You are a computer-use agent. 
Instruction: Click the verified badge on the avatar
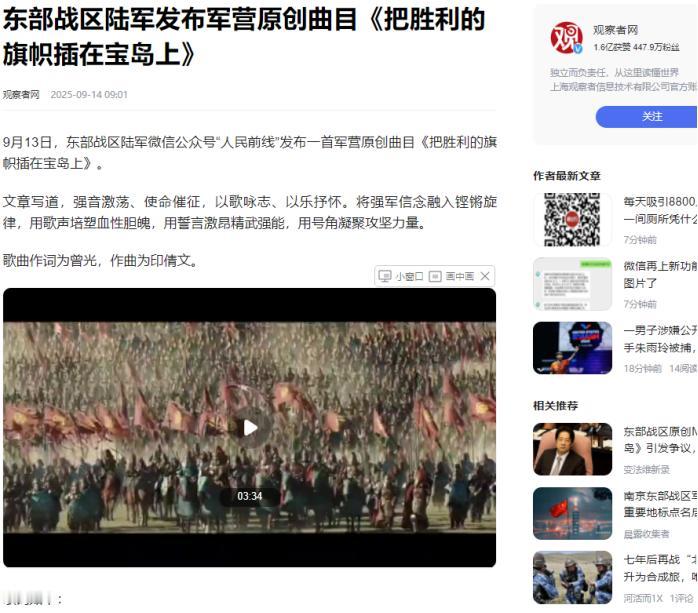click(x=577, y=49)
